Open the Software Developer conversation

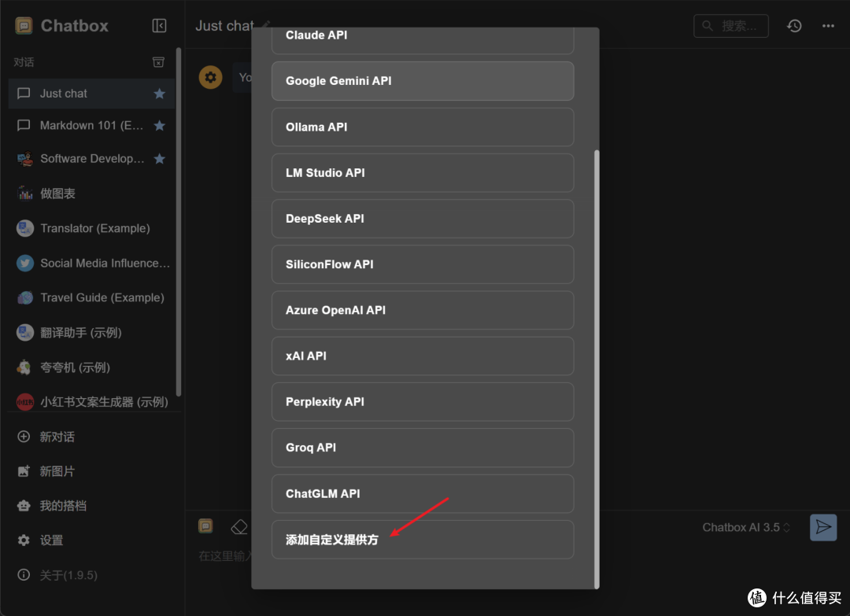point(91,159)
